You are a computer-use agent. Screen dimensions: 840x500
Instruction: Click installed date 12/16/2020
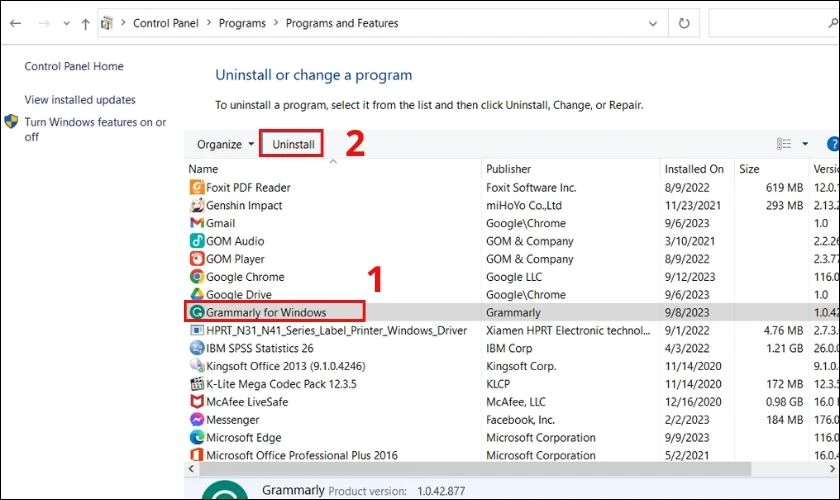pyautogui.click(x=693, y=401)
